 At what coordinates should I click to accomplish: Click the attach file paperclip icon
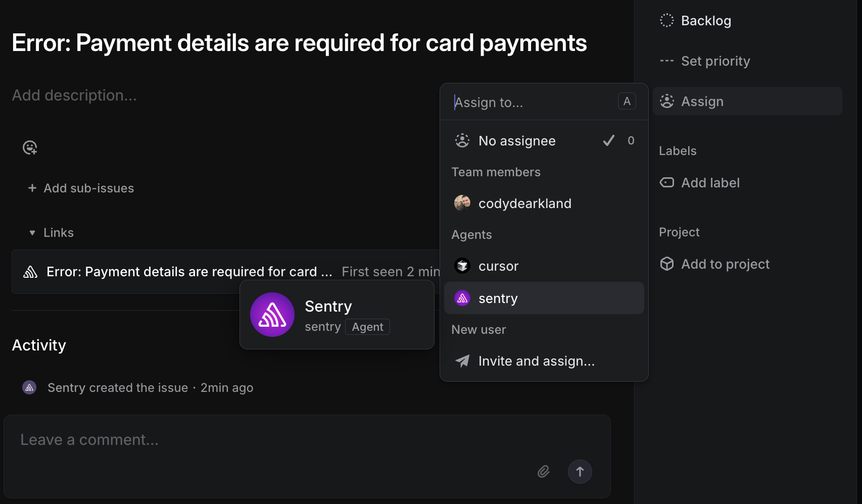(x=543, y=472)
